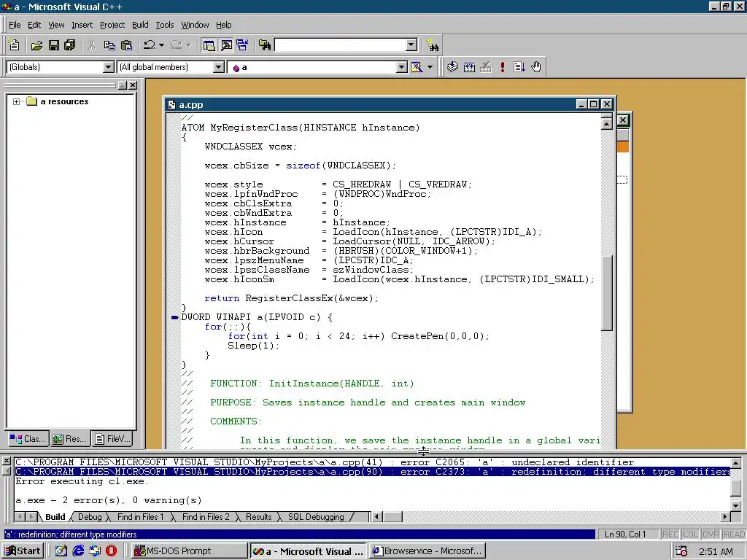The width and height of the screenshot is (747, 560).
Task: Close the workspace pane
Action: [x=133, y=85]
